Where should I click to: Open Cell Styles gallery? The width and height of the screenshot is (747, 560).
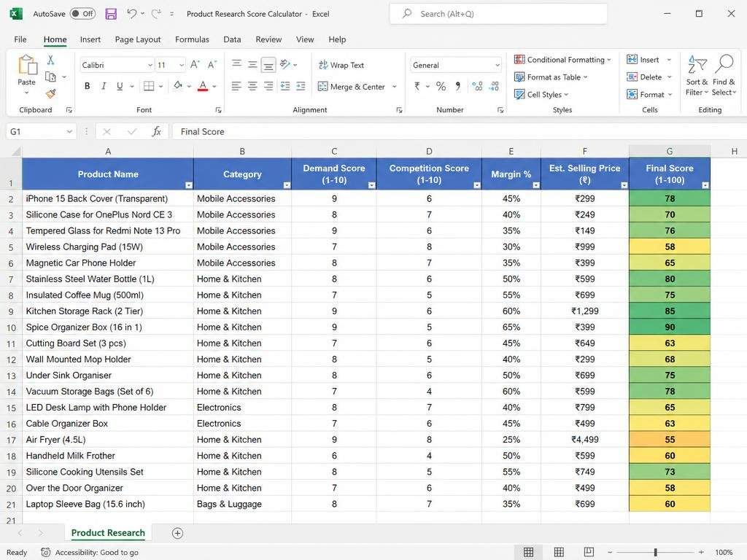pos(541,94)
